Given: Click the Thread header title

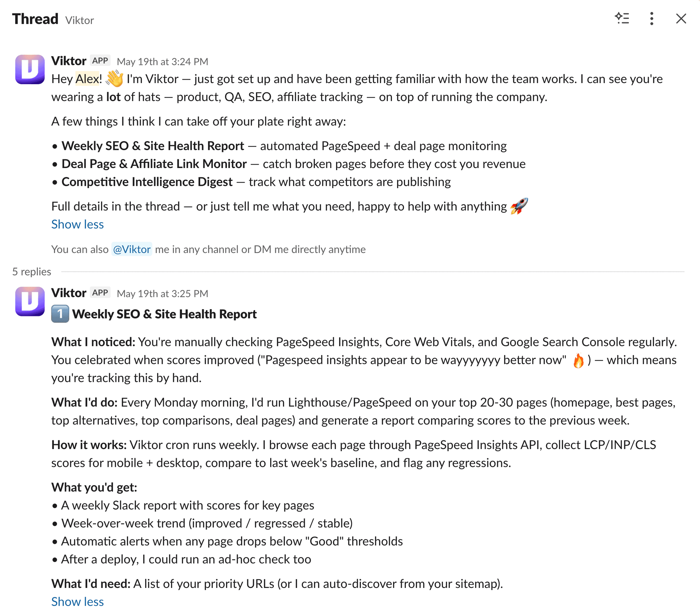Looking at the screenshot, I should (35, 19).
